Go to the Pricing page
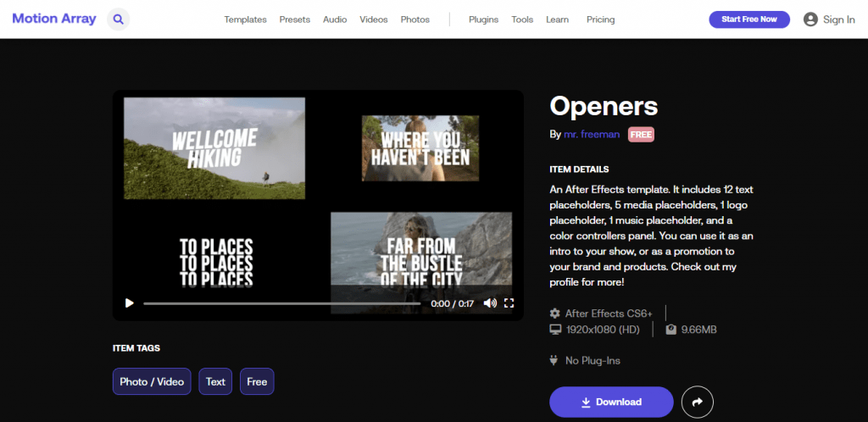Image resolution: width=868 pixels, height=422 pixels. point(601,19)
